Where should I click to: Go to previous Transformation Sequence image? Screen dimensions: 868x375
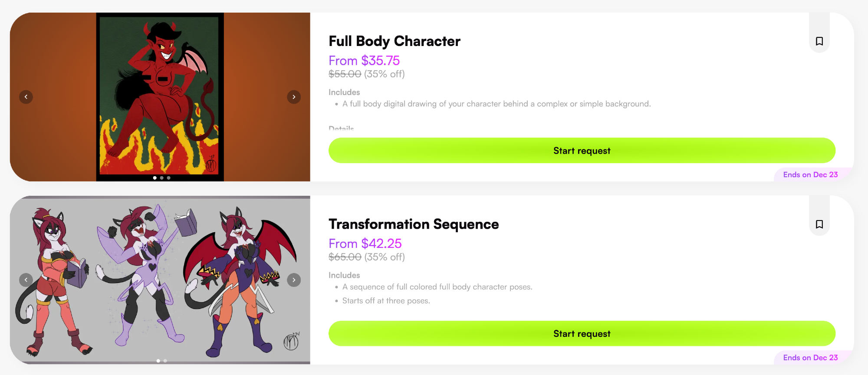click(x=26, y=280)
